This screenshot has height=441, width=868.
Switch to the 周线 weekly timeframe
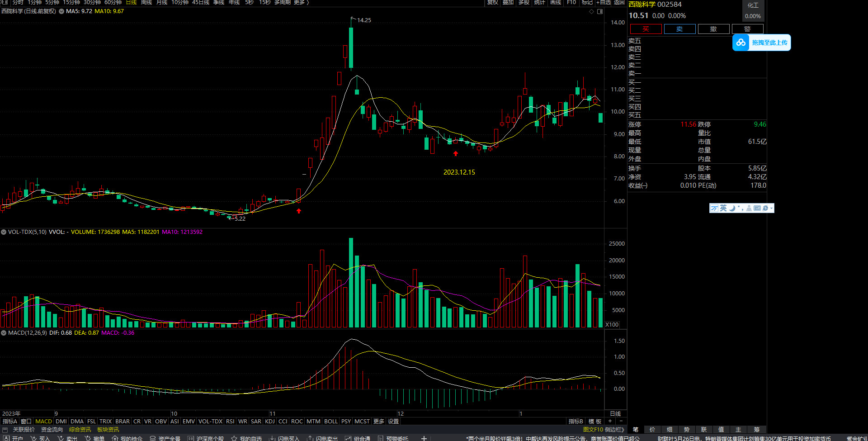[146, 2]
